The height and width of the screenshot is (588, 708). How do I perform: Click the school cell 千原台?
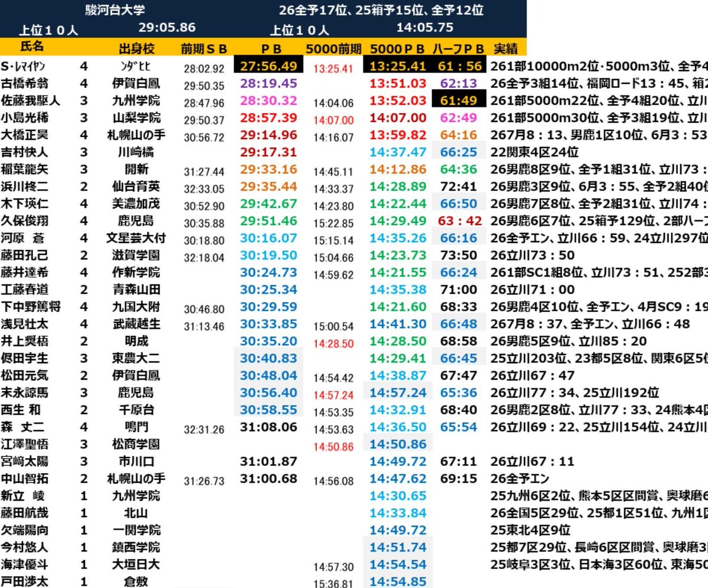tap(137, 409)
